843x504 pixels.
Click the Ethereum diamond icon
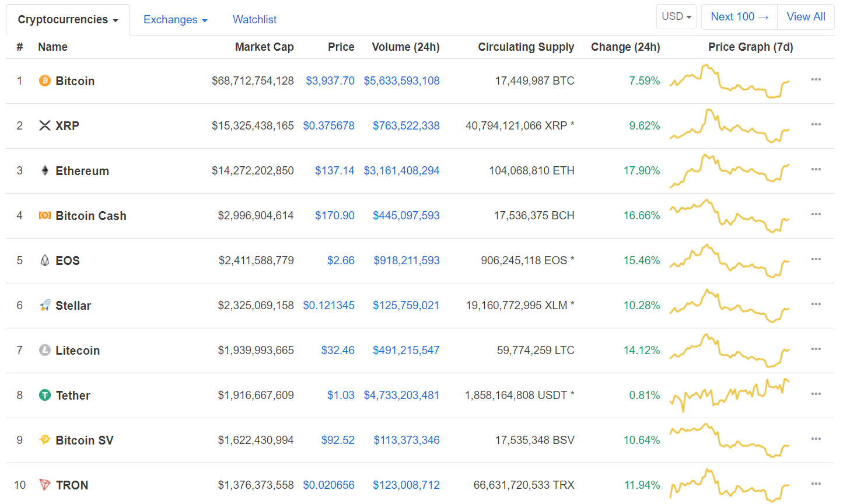point(45,170)
